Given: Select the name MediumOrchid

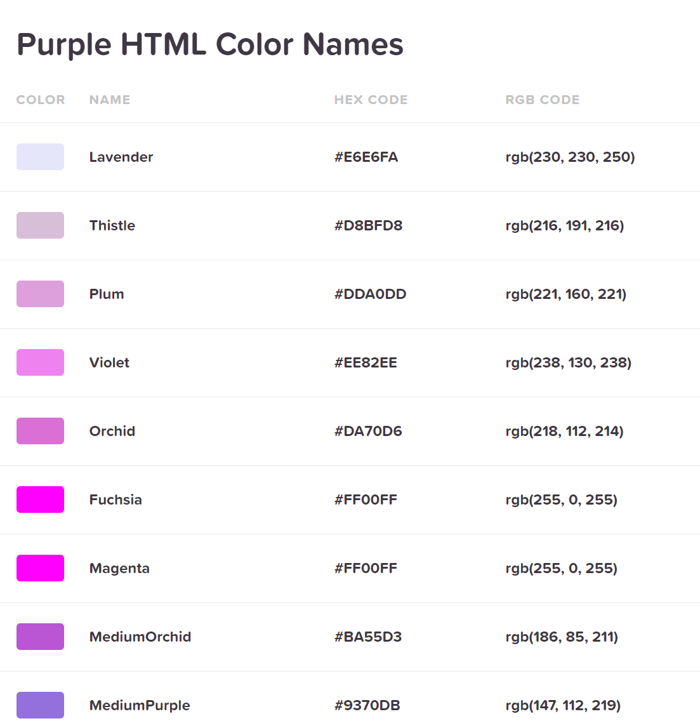Looking at the screenshot, I should click(x=140, y=637).
